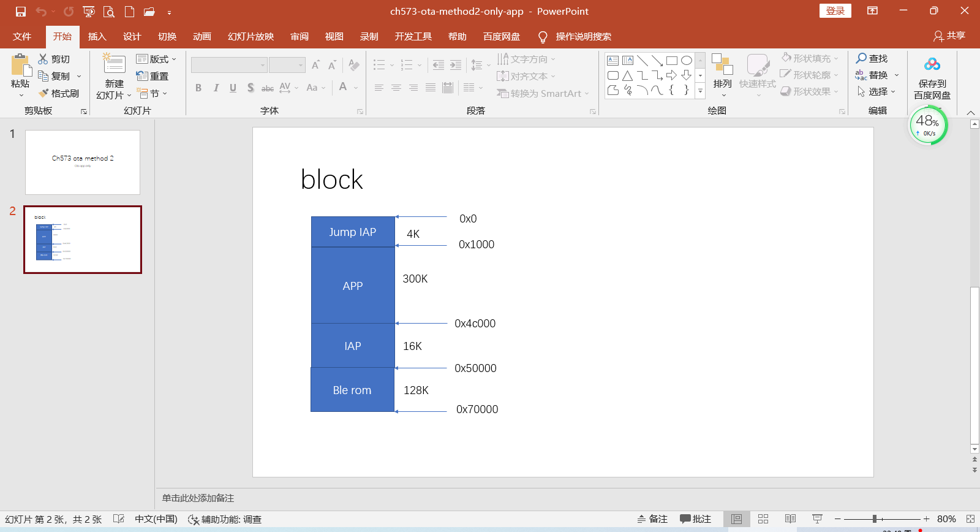Collapse the ribbon with chevron arrow

(971, 113)
